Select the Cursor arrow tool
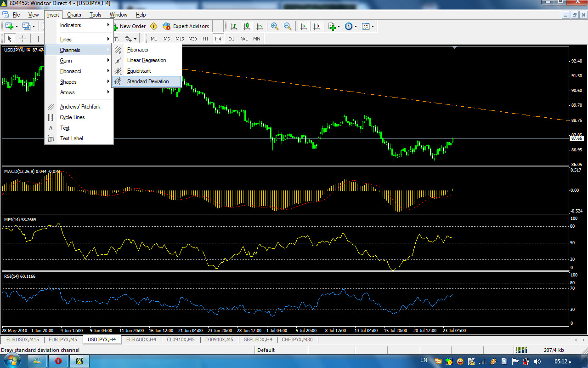Image resolution: width=588 pixels, height=368 pixels. (10, 39)
